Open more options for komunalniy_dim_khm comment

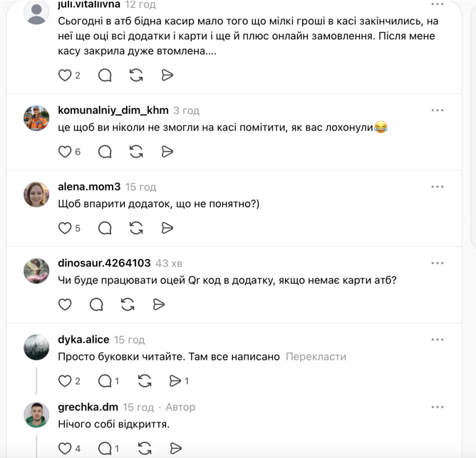point(438,110)
